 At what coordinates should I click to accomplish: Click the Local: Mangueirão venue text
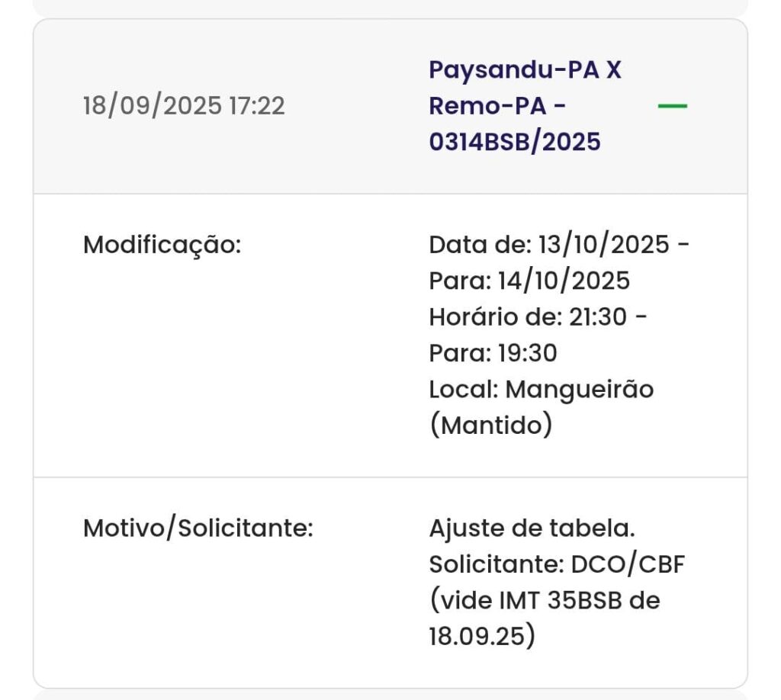[541, 390]
